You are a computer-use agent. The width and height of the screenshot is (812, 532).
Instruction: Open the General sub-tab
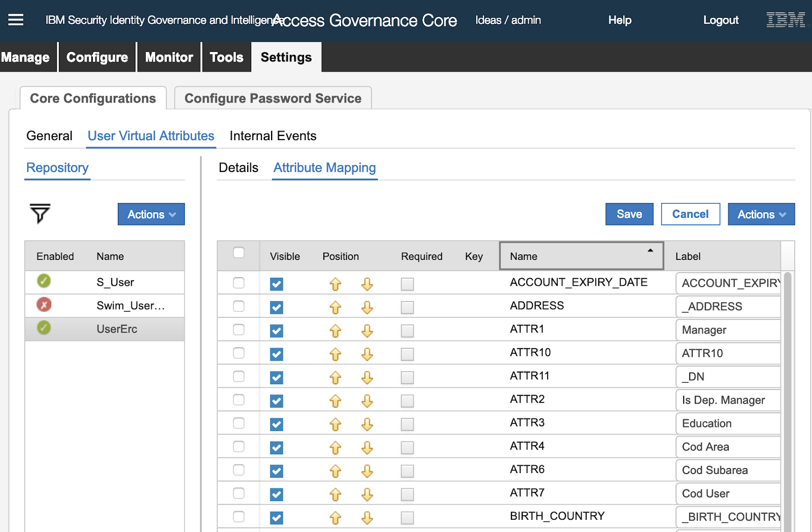pyautogui.click(x=49, y=136)
